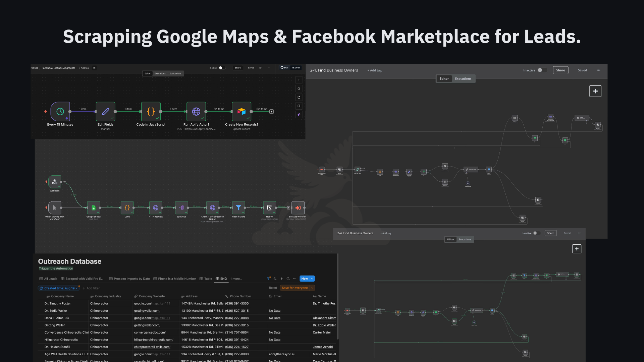
Task: Select the Google Sheets node
Action: click(x=94, y=208)
